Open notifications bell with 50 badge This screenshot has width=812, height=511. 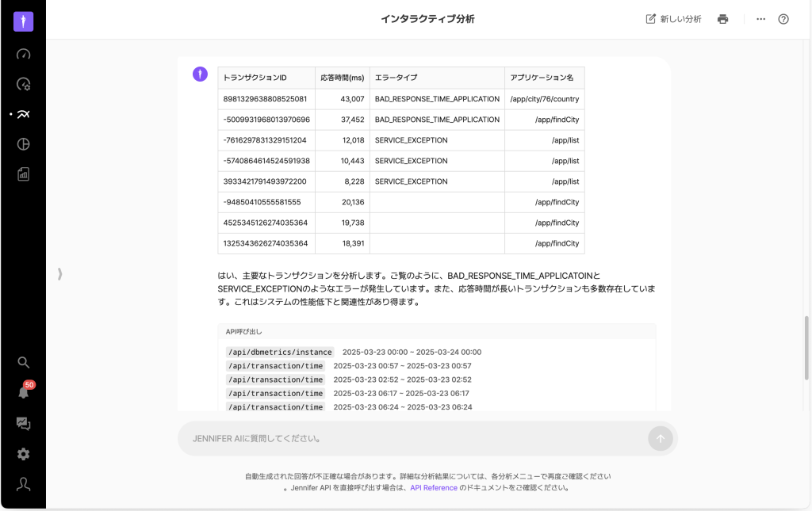coord(23,391)
